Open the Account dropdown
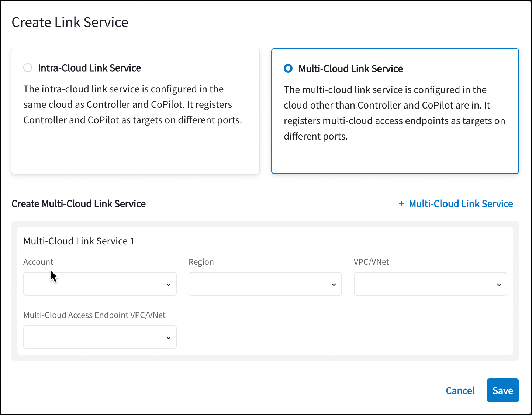 (100, 284)
